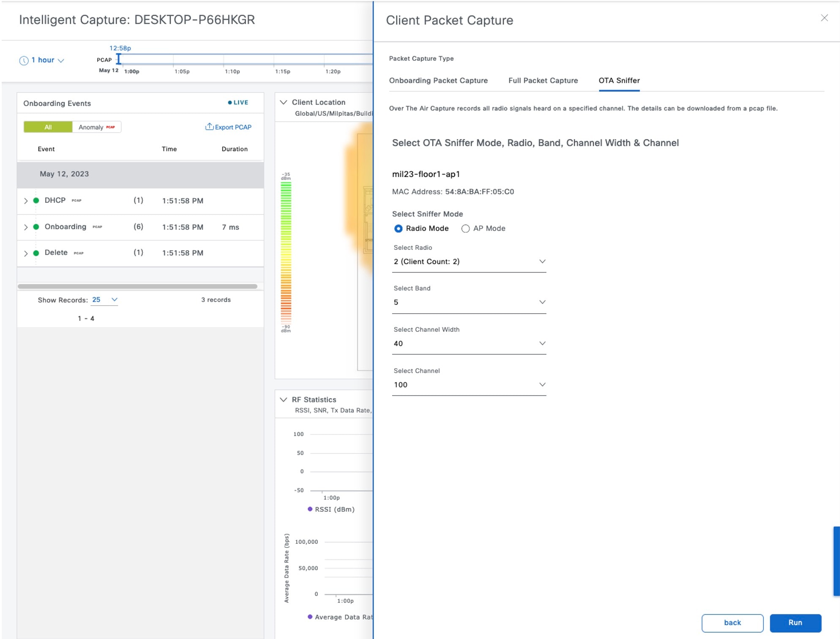Select the Radio Mode option
The width and height of the screenshot is (840, 639).
point(398,228)
